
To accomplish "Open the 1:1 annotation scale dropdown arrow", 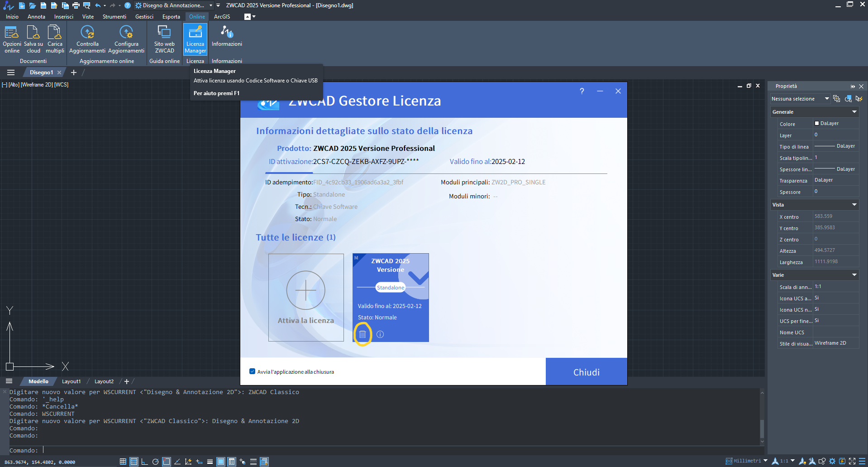I will coord(792,461).
